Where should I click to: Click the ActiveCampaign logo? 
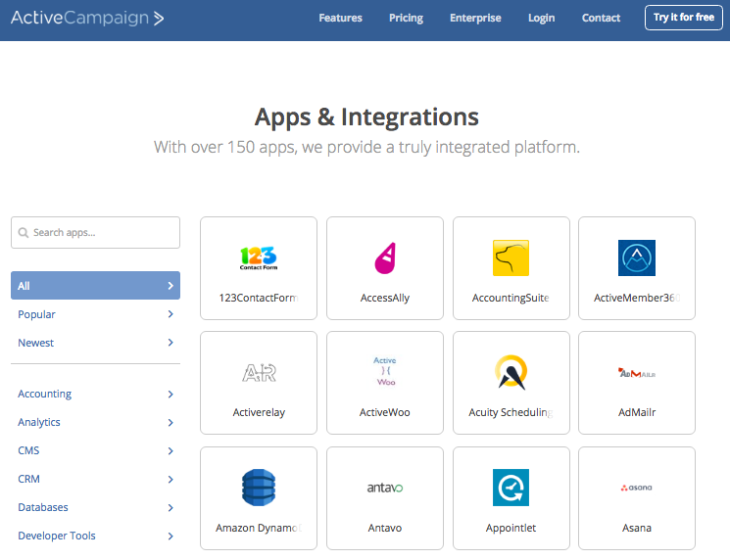click(87, 19)
